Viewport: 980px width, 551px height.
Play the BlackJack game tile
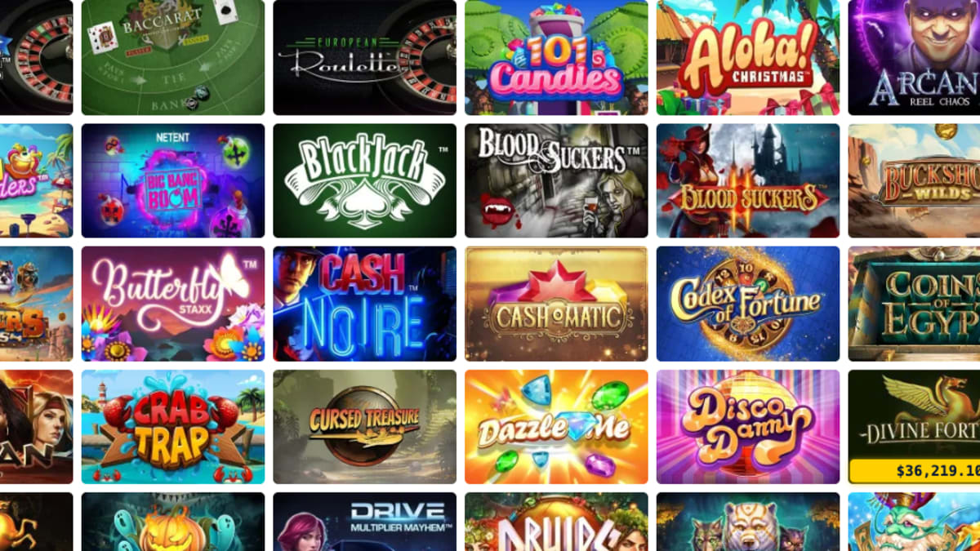pyautogui.click(x=365, y=180)
